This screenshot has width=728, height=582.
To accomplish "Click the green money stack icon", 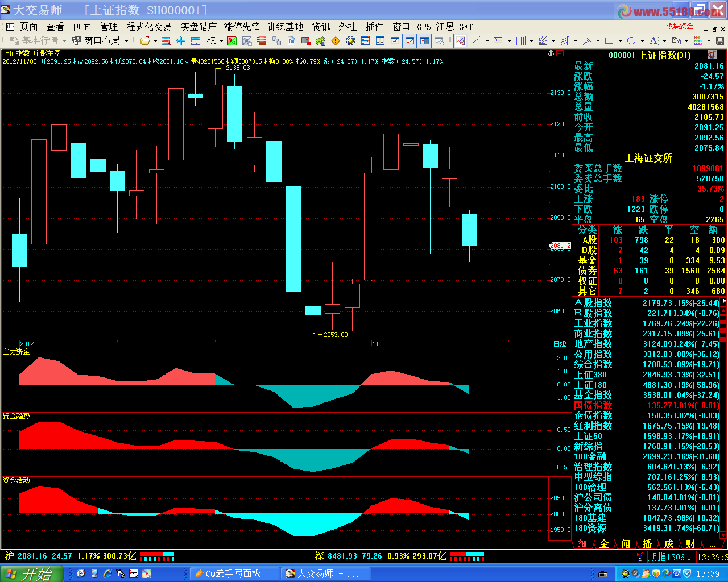I will (321, 41).
